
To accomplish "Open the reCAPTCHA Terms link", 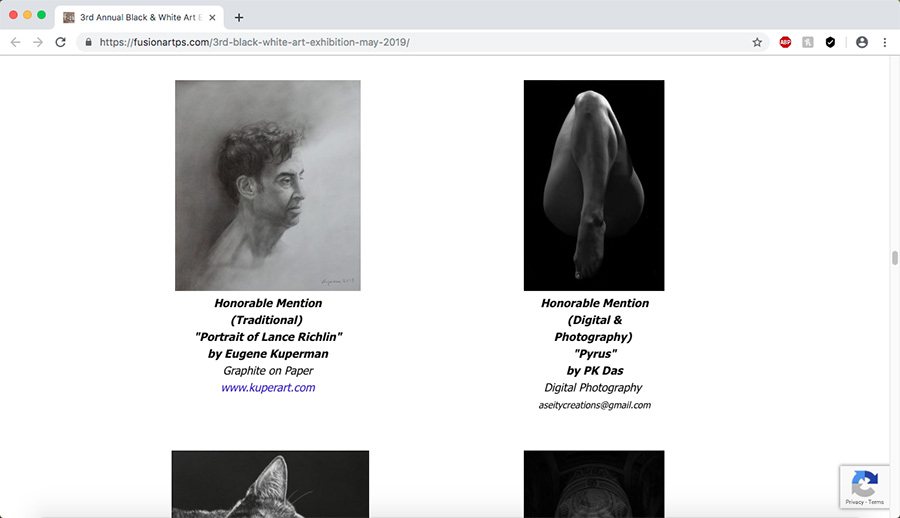I will click(x=876, y=502).
